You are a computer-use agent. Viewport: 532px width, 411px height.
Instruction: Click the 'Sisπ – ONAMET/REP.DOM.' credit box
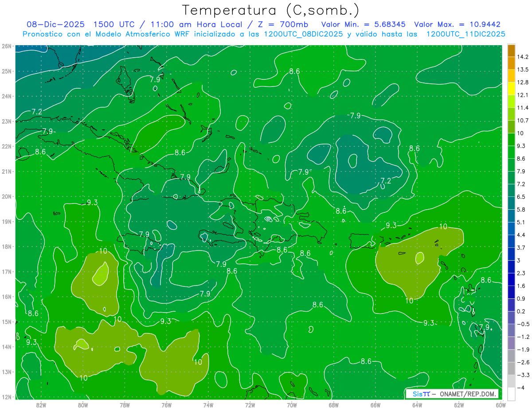(x=452, y=394)
